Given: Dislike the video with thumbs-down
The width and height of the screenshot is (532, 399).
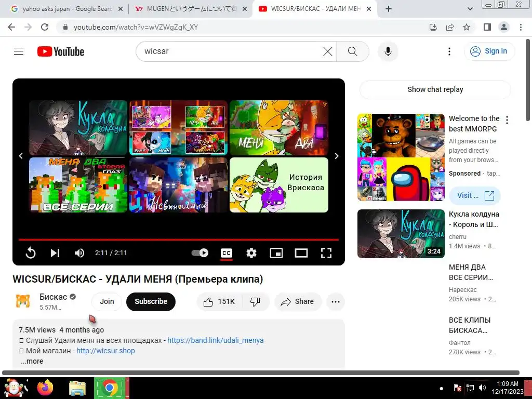Looking at the screenshot, I should point(255,302).
